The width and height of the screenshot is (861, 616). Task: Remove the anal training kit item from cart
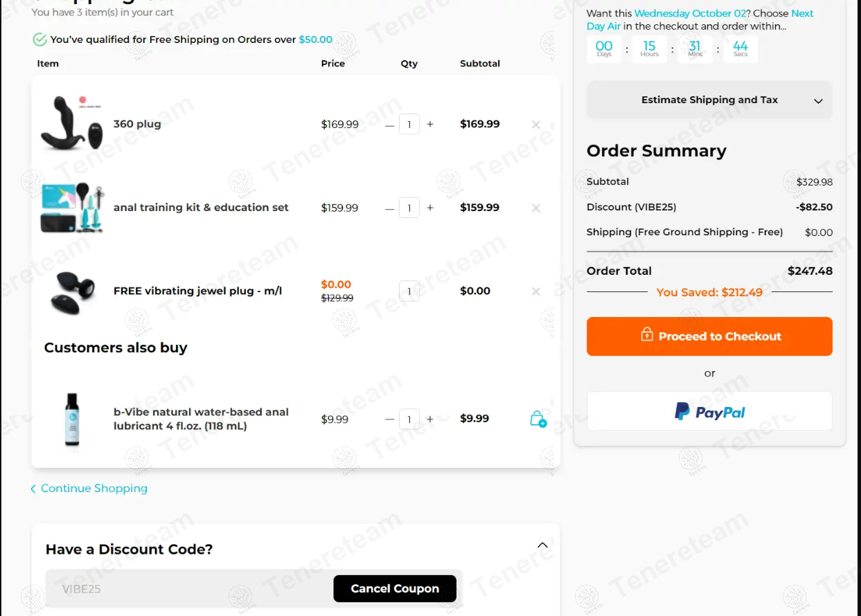click(535, 208)
